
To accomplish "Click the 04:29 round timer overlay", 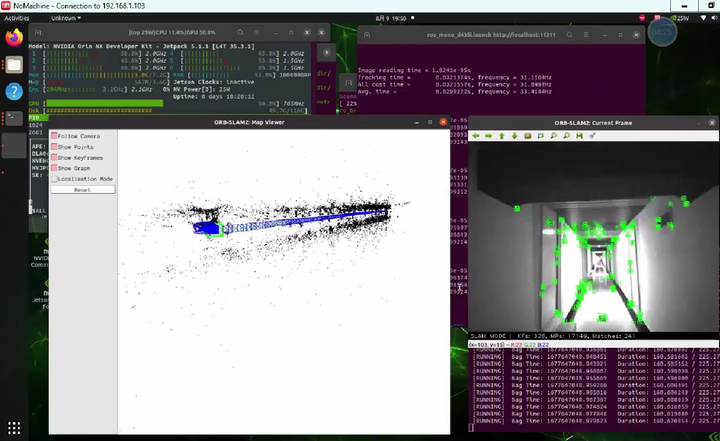I will pyautogui.click(x=662, y=32).
